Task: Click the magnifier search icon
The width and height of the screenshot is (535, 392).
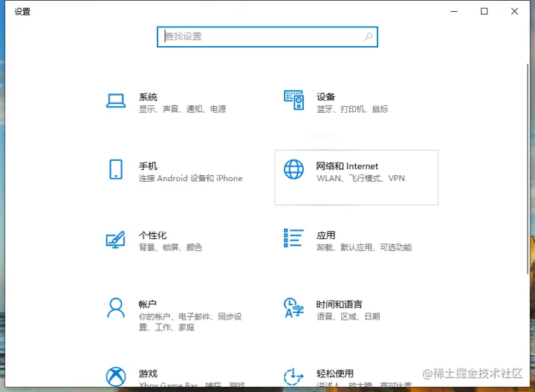Action: click(x=368, y=36)
